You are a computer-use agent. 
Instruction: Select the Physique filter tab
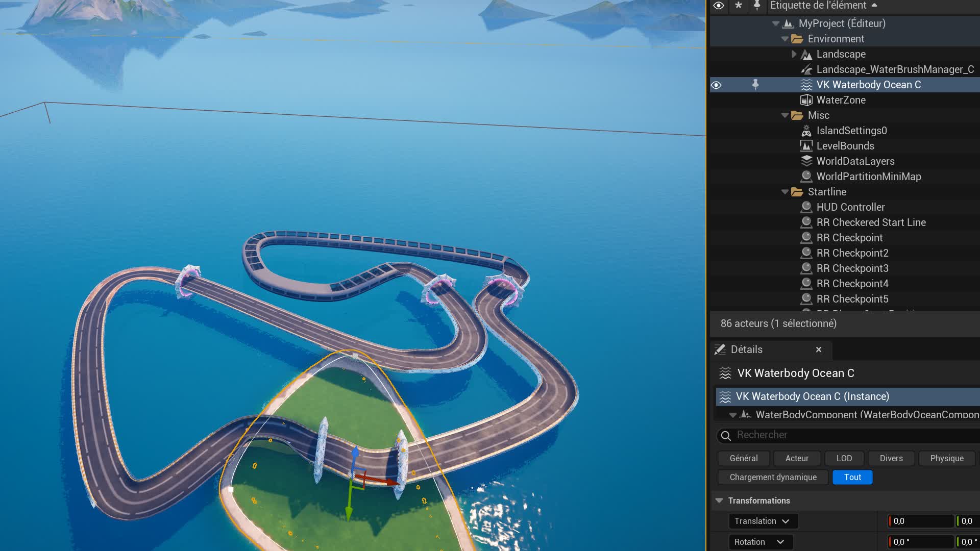(x=946, y=458)
